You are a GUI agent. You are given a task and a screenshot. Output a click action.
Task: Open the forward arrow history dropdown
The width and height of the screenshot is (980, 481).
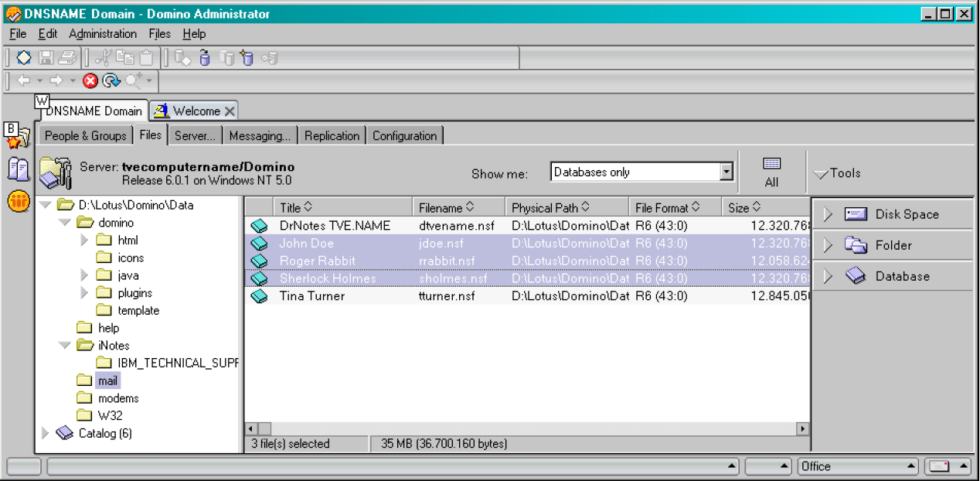[73, 80]
